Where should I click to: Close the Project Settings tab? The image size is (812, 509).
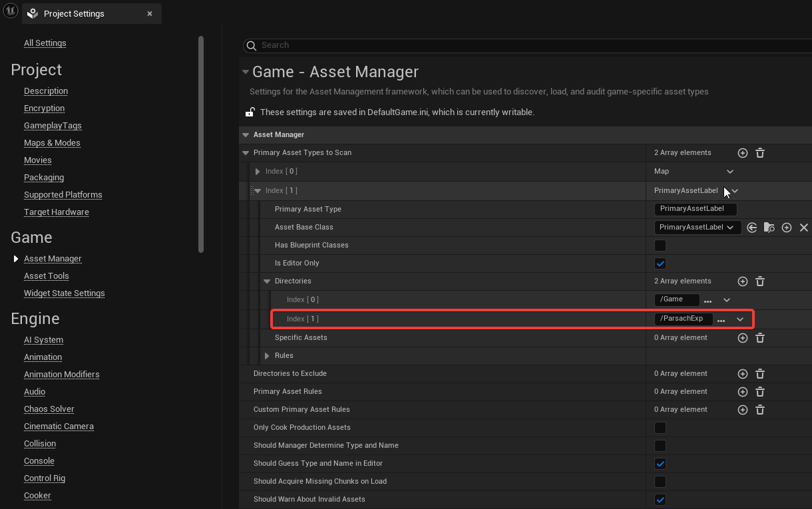click(x=150, y=13)
